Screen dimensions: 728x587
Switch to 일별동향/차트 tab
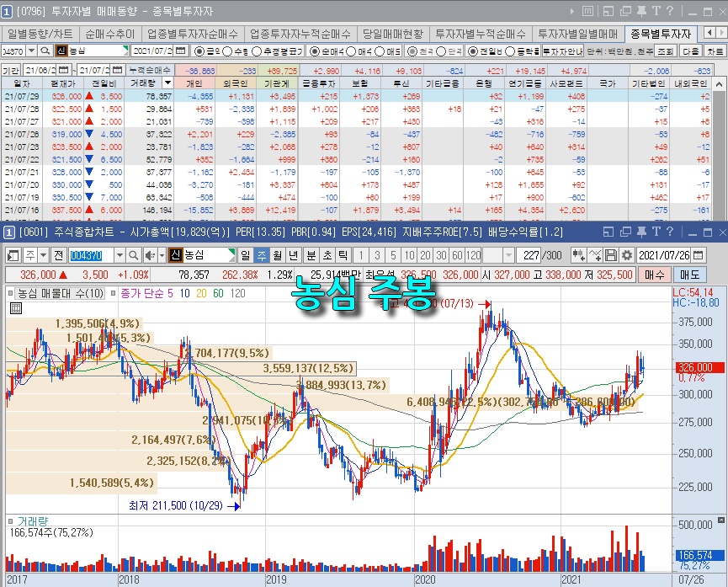[x=40, y=34]
